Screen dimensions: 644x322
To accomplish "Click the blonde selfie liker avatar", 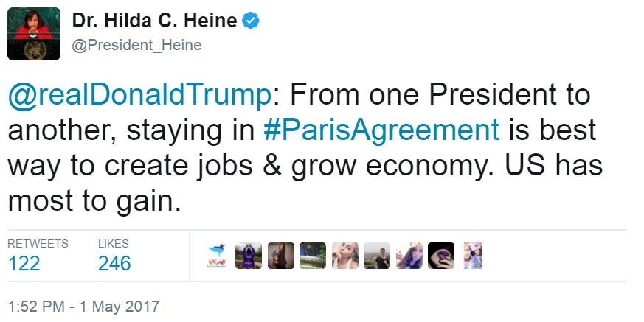I will [x=344, y=255].
